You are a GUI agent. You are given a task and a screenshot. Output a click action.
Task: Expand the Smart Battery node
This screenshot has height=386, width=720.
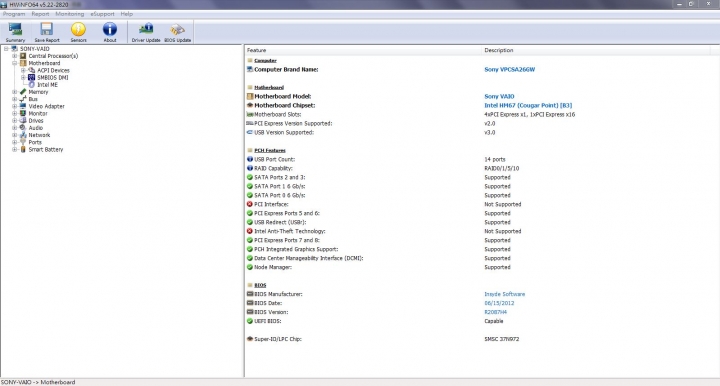pyautogui.click(x=15, y=150)
